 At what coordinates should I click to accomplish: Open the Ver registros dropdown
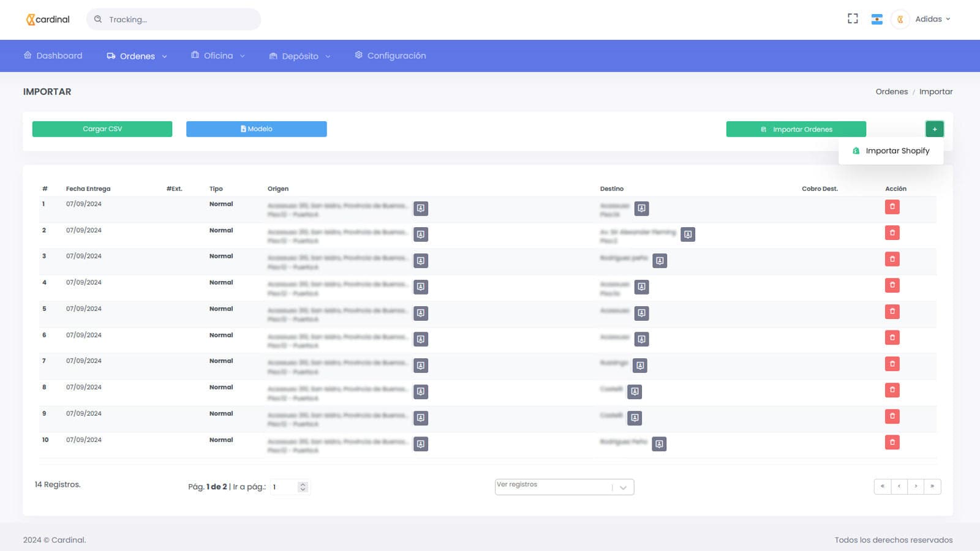(x=564, y=487)
